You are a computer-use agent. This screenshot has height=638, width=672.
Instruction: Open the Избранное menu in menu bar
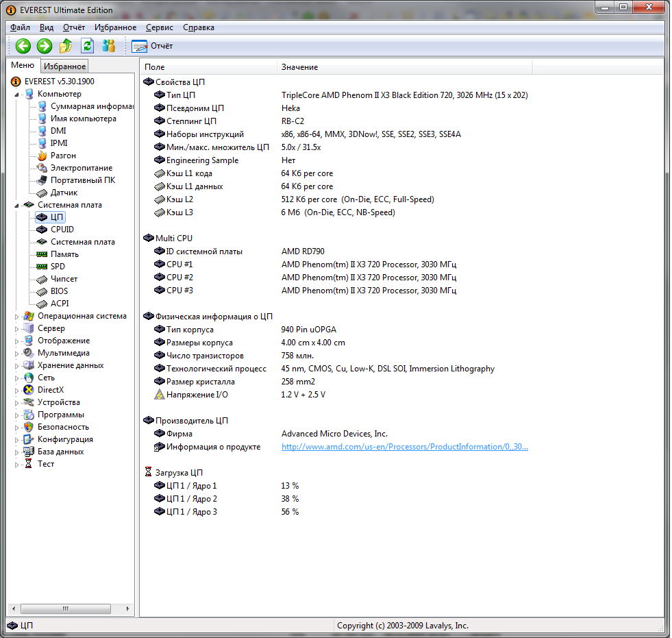pyautogui.click(x=115, y=27)
